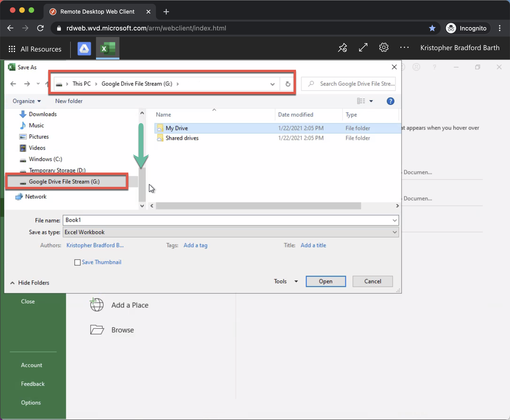Open Remote Desktop settings gear
This screenshot has width=510, height=420.
tap(384, 48)
